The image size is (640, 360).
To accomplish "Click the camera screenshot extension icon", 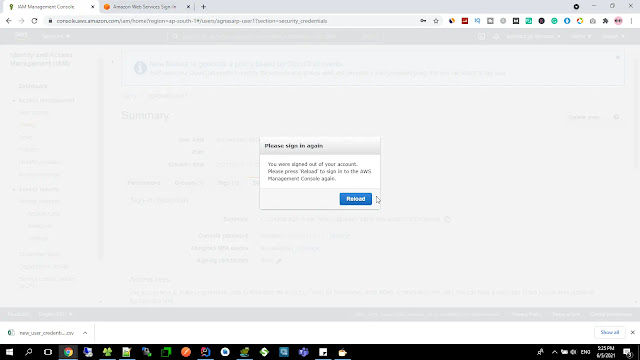I will 593,21.
